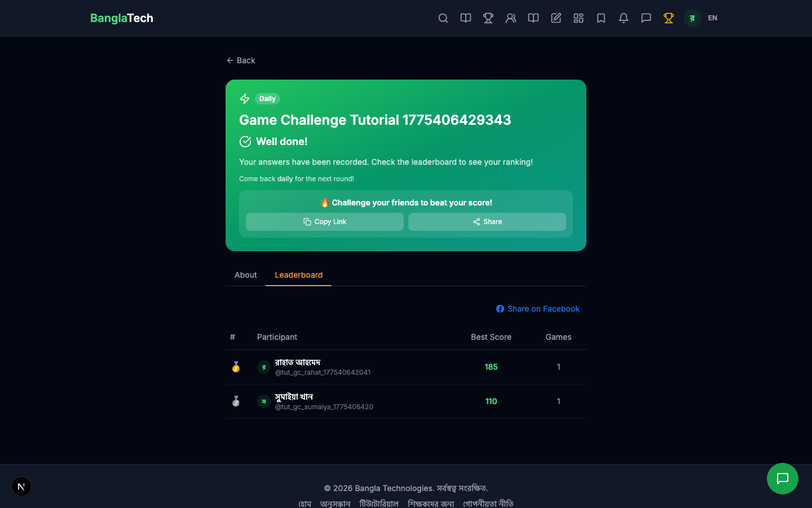Open the green chat widget bubble

pyautogui.click(x=783, y=479)
